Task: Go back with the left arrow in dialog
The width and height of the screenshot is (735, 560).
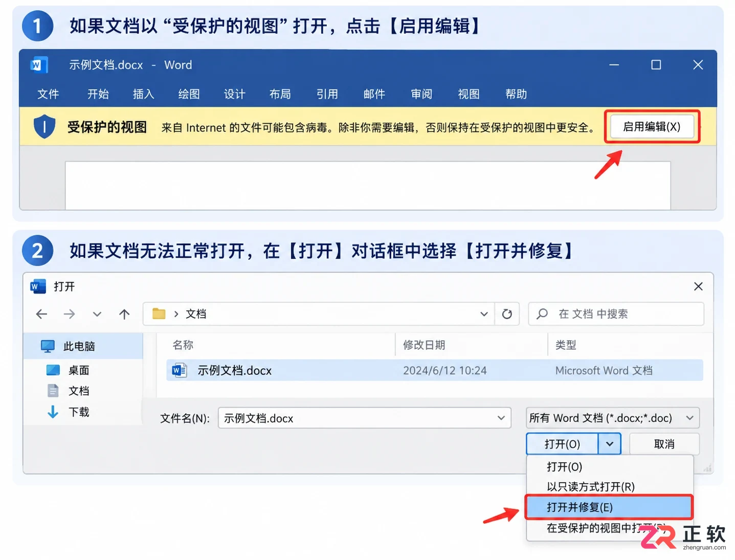Action: tap(42, 314)
